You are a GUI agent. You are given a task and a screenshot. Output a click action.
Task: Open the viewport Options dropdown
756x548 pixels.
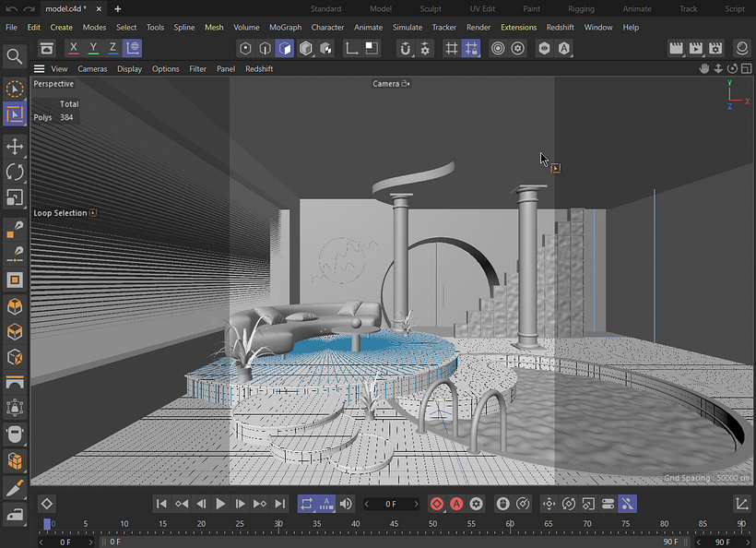click(165, 69)
